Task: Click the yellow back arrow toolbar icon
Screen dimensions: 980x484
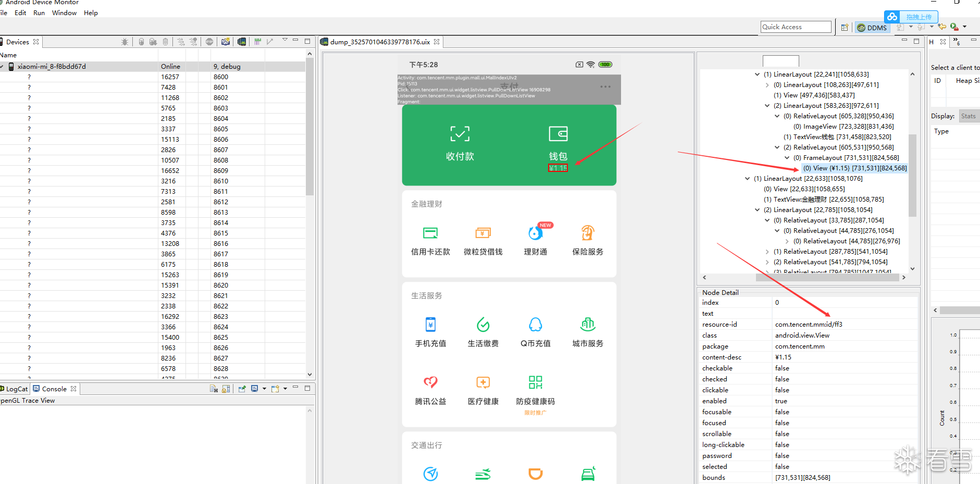Action: point(942,27)
